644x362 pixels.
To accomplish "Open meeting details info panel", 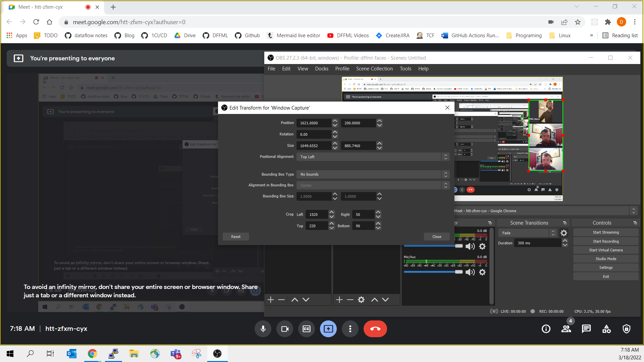I will pyautogui.click(x=546, y=329).
